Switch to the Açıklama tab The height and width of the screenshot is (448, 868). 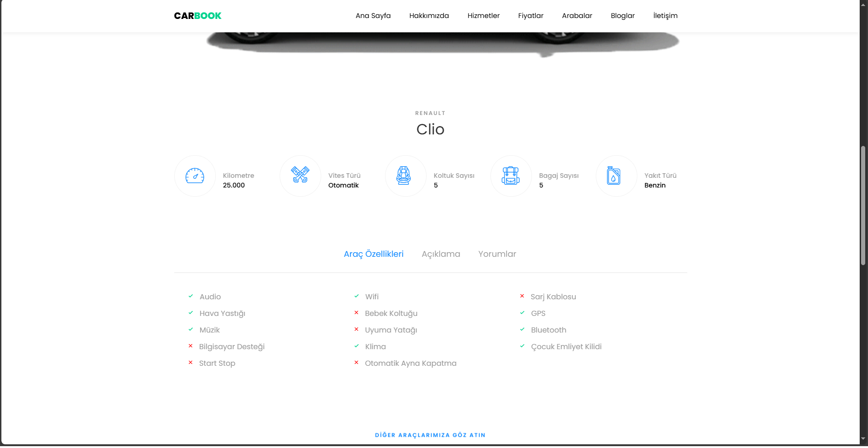[x=440, y=254]
